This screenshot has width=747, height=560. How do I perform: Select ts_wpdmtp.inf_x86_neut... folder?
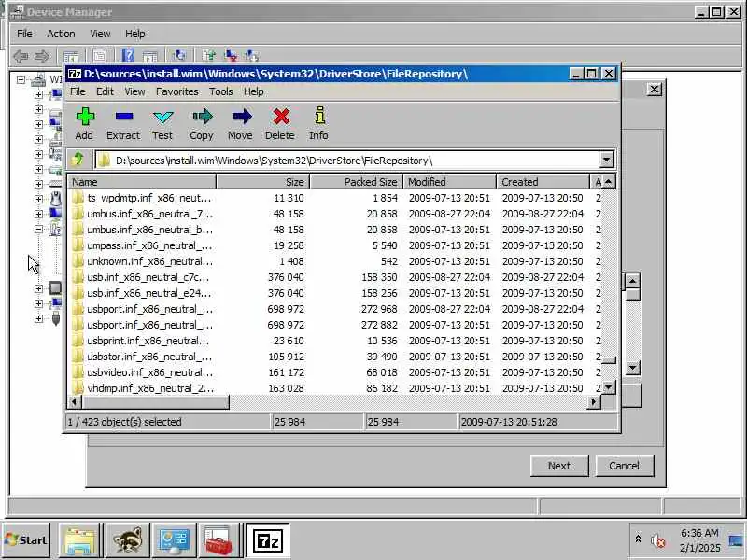click(334, 198)
